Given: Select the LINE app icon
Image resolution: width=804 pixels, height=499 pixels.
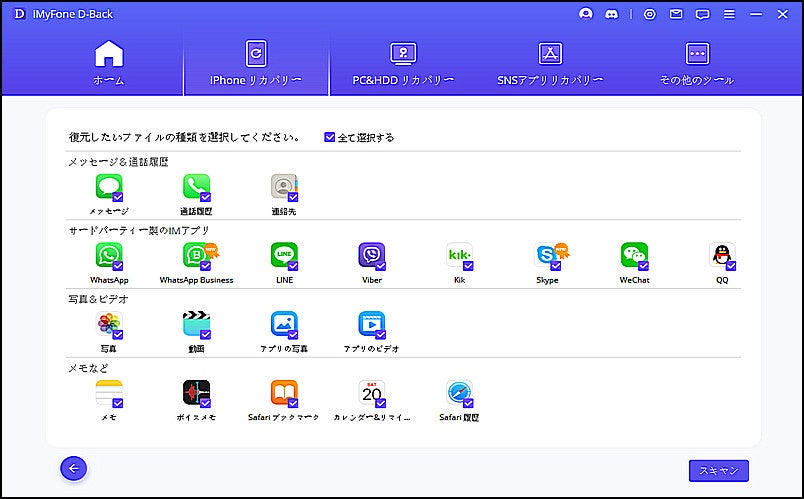Looking at the screenshot, I should pyautogui.click(x=284, y=255).
